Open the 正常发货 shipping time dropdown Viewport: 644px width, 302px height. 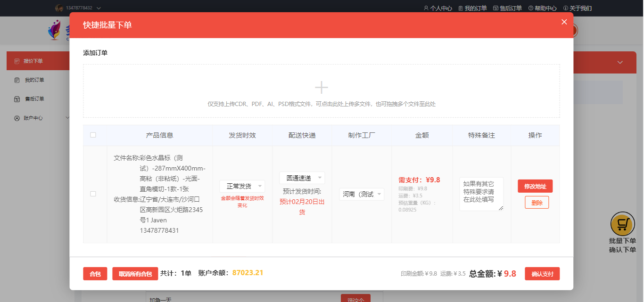242,186
